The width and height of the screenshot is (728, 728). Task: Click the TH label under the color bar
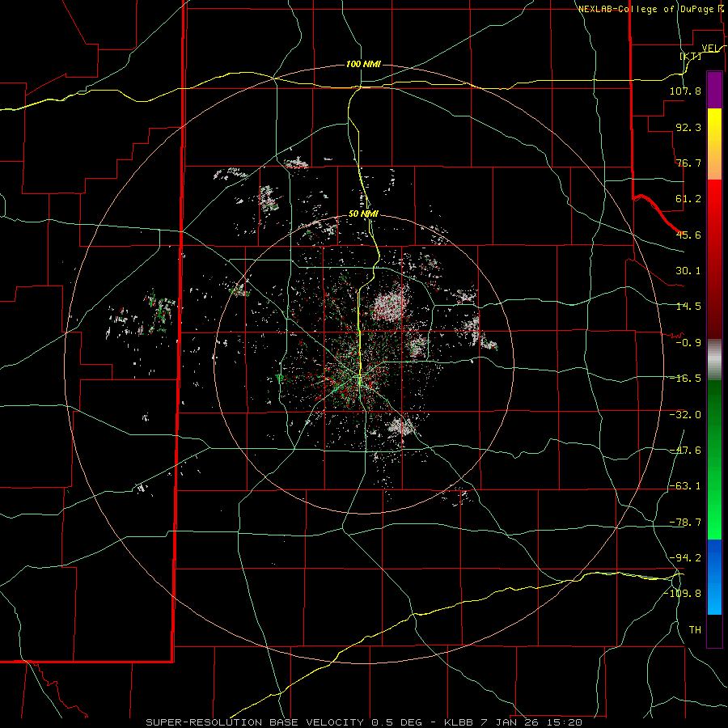pyautogui.click(x=695, y=630)
